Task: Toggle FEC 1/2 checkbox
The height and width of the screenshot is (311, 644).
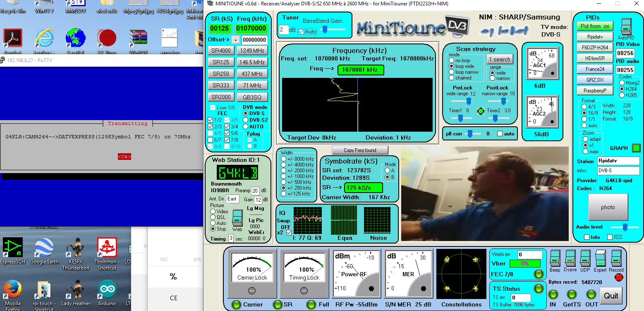Action: pyautogui.click(x=211, y=120)
